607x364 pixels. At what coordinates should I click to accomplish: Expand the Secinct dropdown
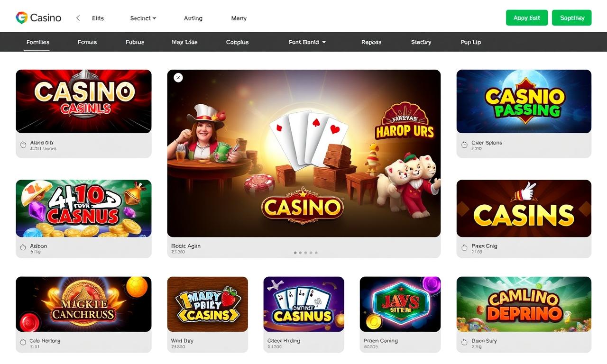click(143, 18)
